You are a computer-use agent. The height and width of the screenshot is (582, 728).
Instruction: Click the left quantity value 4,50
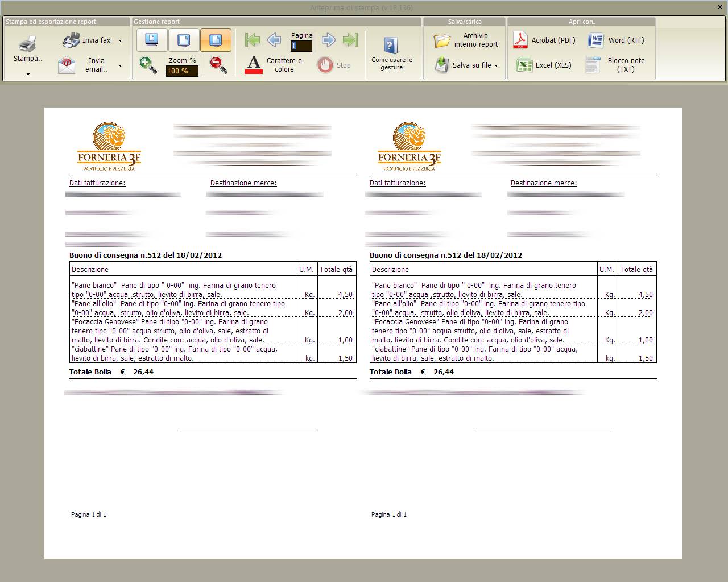pos(345,295)
